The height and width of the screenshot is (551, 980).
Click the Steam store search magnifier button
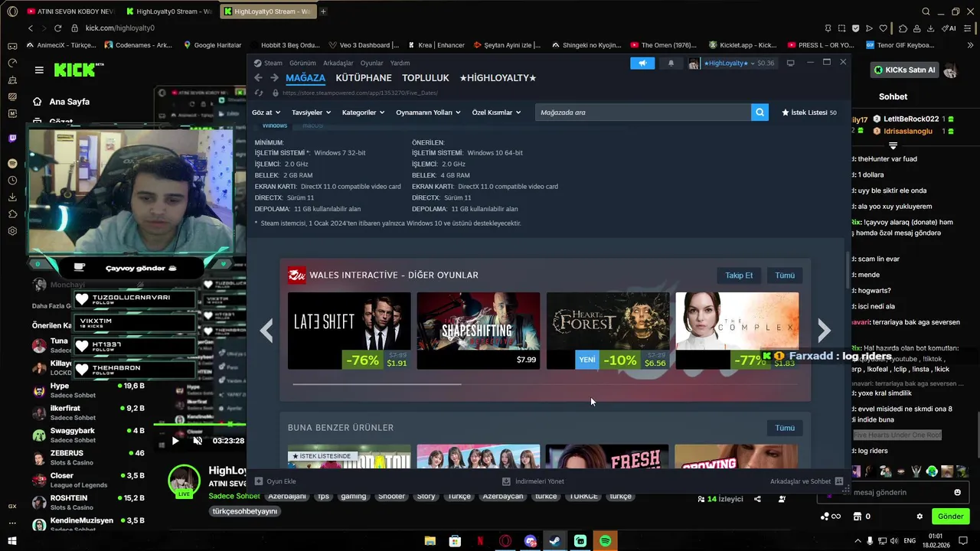tap(759, 112)
